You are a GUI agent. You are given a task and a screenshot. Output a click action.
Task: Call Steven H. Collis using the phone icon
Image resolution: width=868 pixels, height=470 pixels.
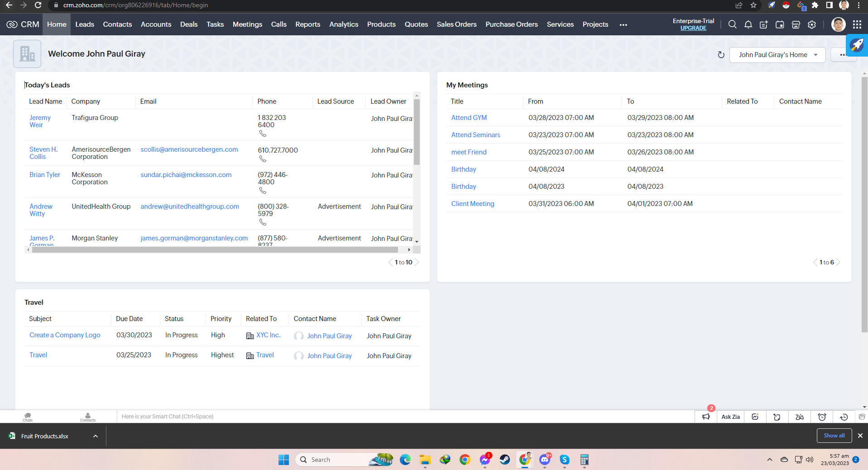pyautogui.click(x=263, y=159)
